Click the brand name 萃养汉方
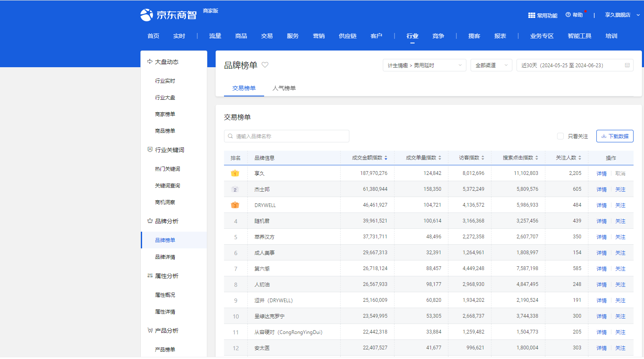Screen dimensions: 644x359 (x=265, y=237)
